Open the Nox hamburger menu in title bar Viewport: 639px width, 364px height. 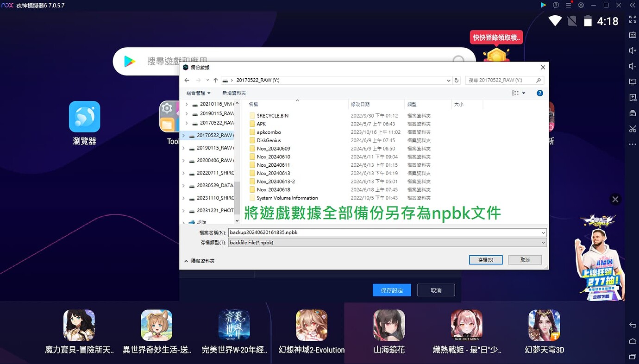[569, 5]
